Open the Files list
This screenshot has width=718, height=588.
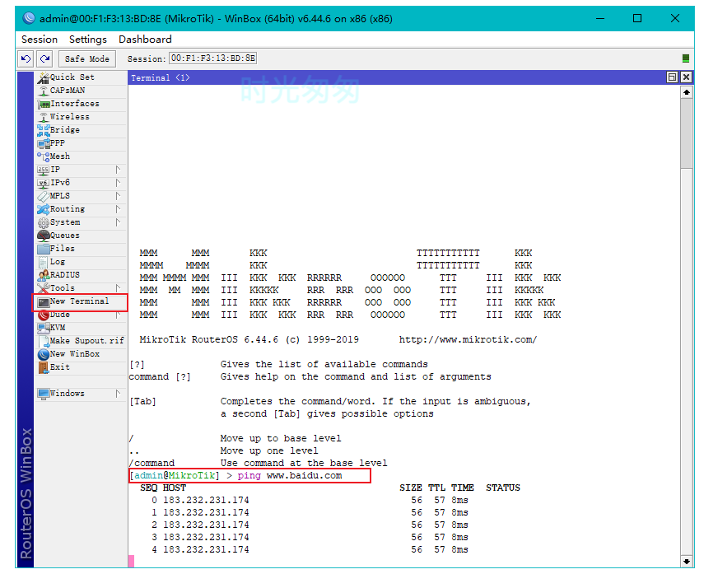point(81,250)
